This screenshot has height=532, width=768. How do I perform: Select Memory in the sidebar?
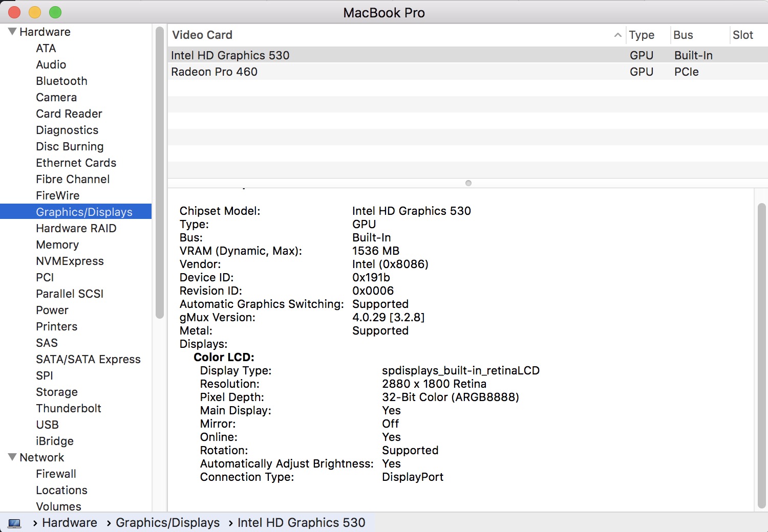click(x=57, y=245)
